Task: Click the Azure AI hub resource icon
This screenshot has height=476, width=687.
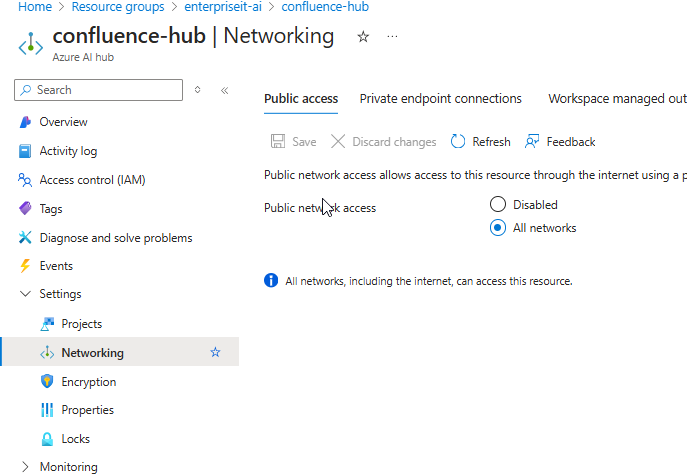Action: 31,44
